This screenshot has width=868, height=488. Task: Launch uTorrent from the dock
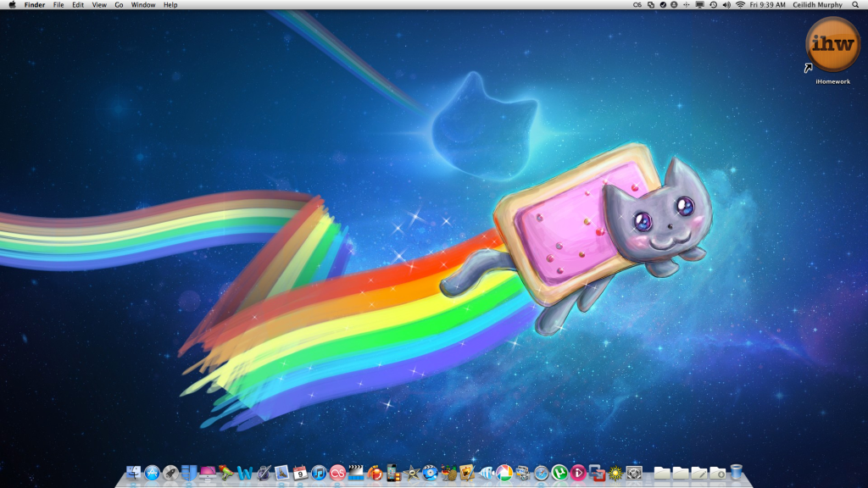[x=559, y=473]
